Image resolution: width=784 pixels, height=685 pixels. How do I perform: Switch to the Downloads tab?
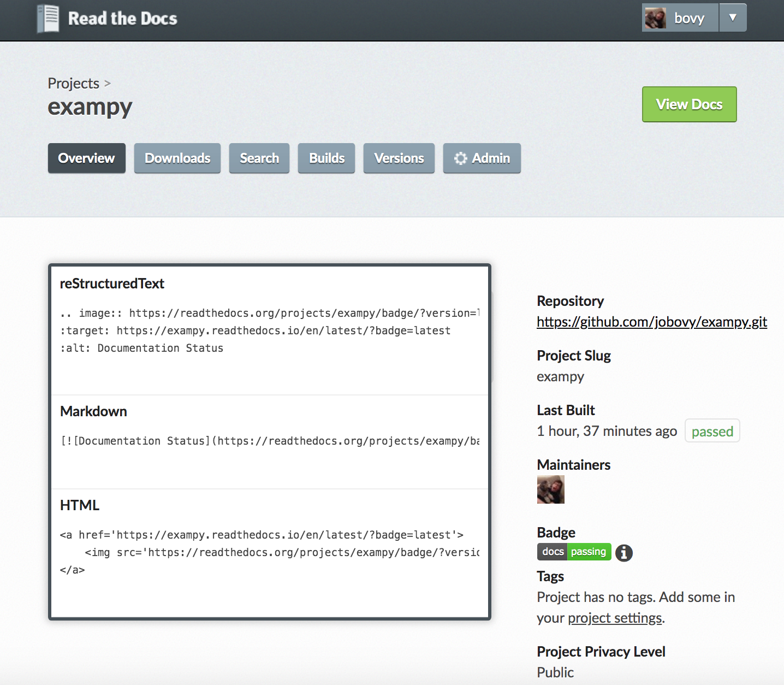tap(177, 158)
